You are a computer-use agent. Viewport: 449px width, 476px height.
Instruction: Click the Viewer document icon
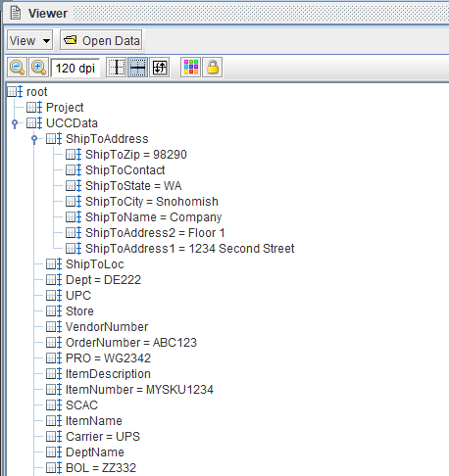coord(15,13)
